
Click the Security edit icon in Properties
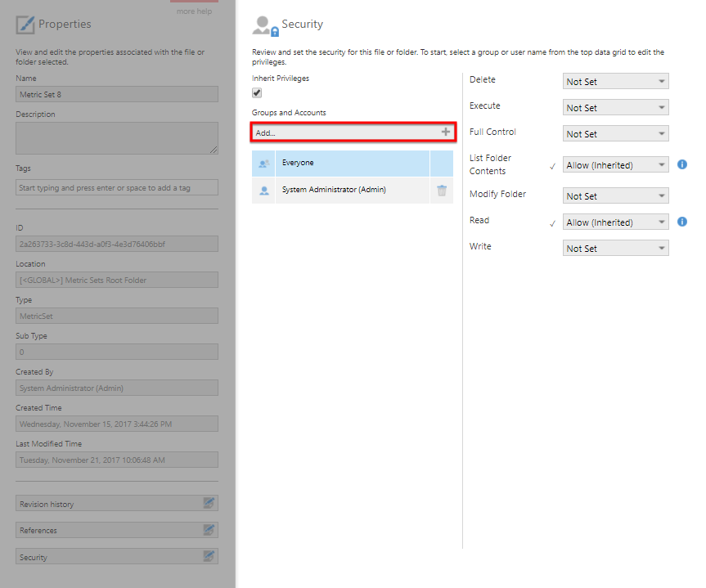tap(209, 557)
